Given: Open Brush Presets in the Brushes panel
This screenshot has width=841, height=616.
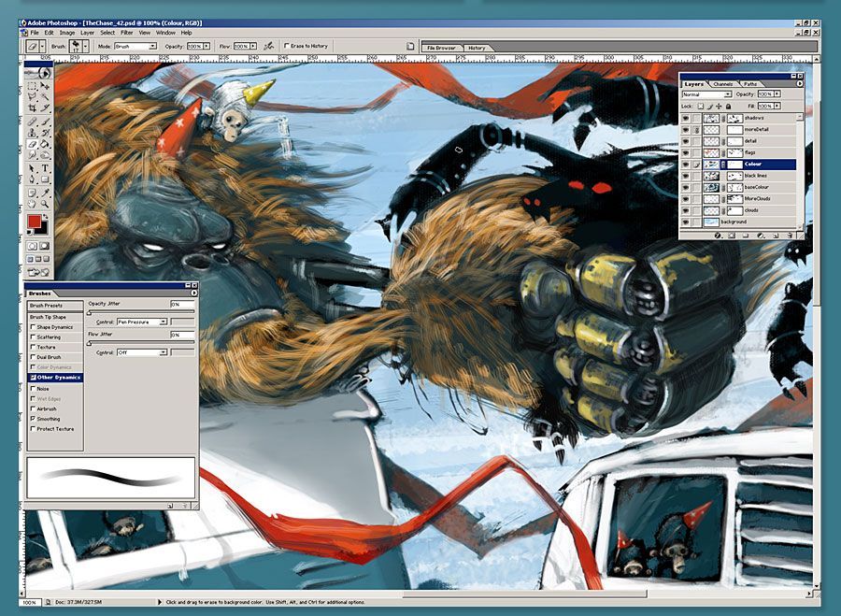Looking at the screenshot, I should pos(55,306).
